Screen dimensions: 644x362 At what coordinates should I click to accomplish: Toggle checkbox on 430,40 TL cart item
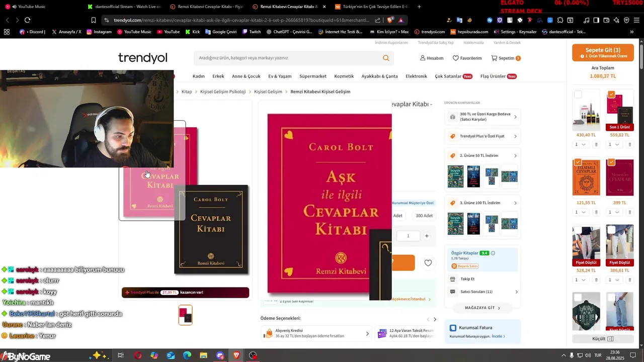pyautogui.click(x=578, y=95)
